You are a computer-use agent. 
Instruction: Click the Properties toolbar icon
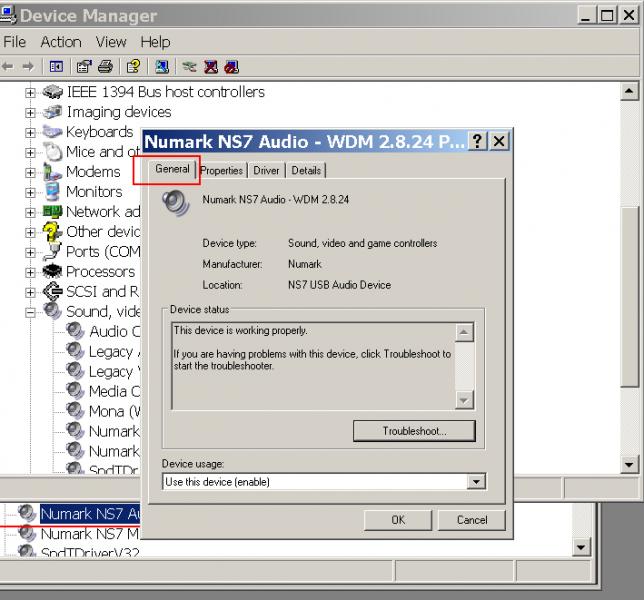(83, 67)
